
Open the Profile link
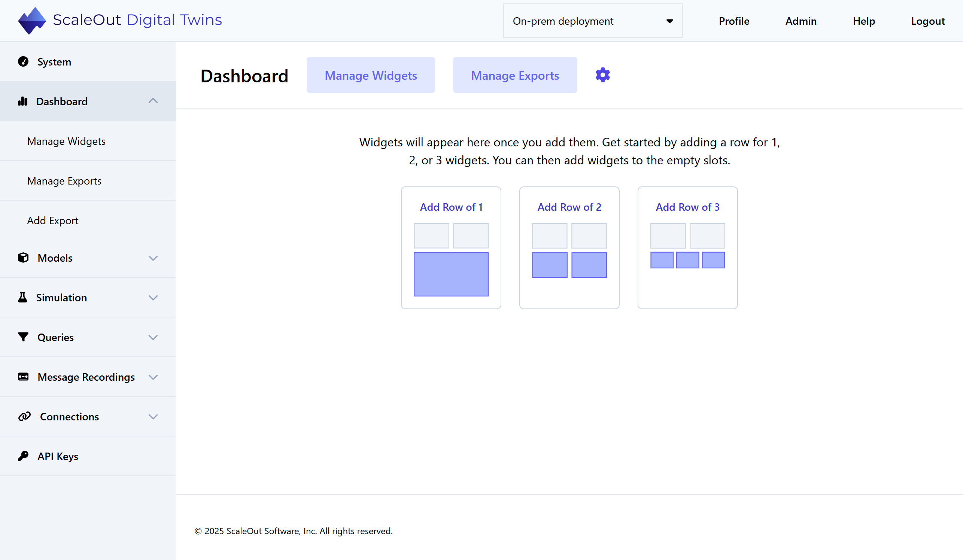[x=734, y=21]
